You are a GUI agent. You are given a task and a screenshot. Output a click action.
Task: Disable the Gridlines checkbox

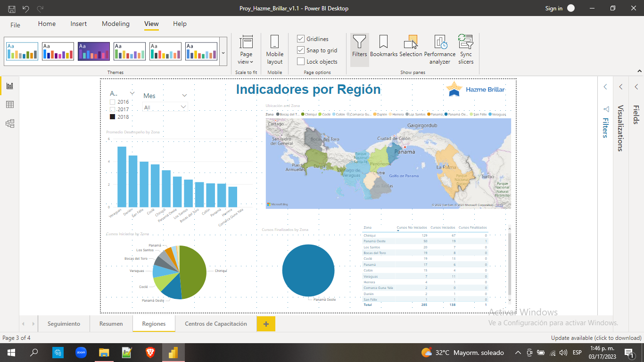[301, 39]
